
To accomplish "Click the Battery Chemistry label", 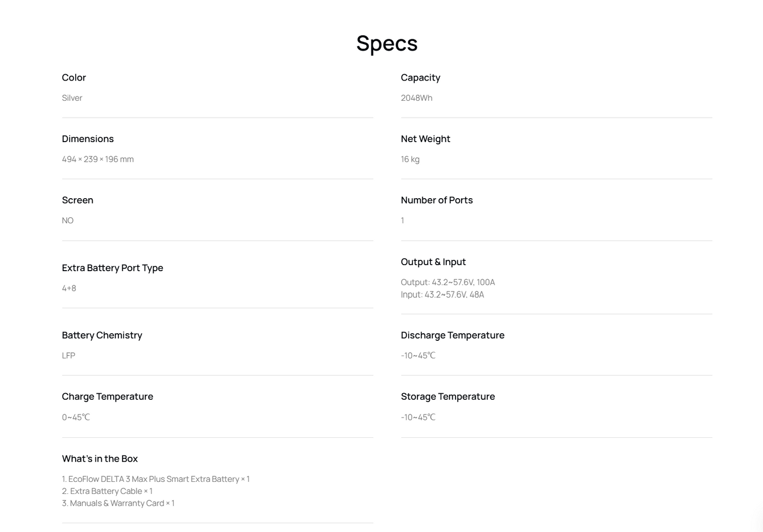I will coord(102,335).
